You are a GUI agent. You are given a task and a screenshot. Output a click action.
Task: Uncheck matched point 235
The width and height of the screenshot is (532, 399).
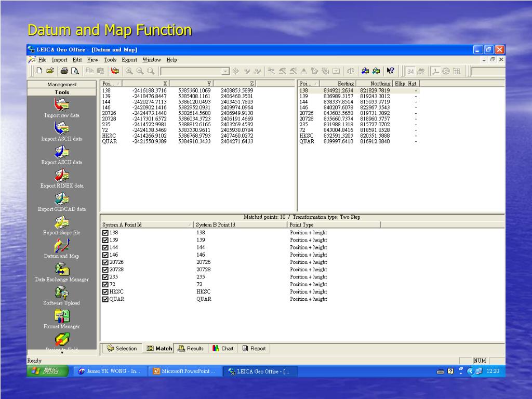point(105,277)
